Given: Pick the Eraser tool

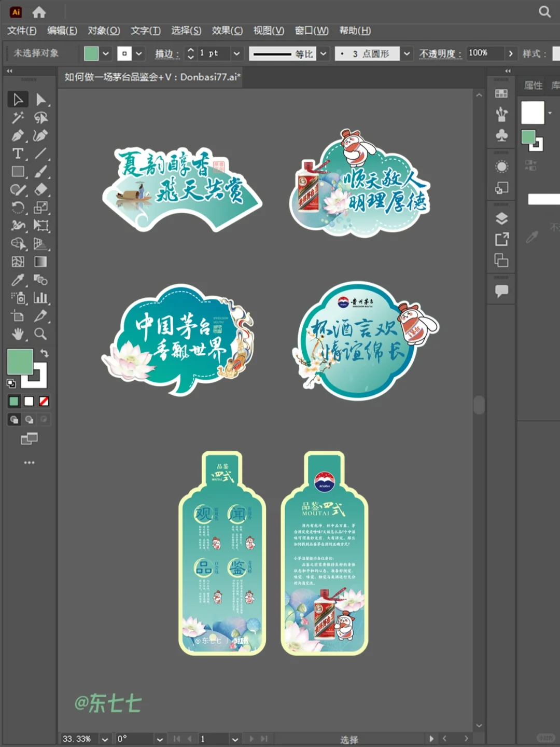Looking at the screenshot, I should [41, 189].
